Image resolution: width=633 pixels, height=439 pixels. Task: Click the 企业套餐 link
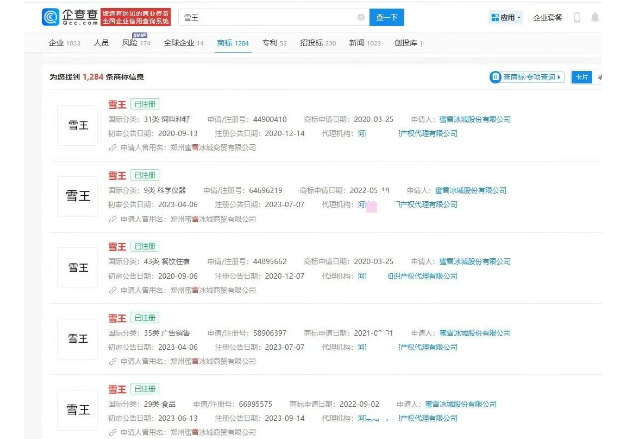548,17
